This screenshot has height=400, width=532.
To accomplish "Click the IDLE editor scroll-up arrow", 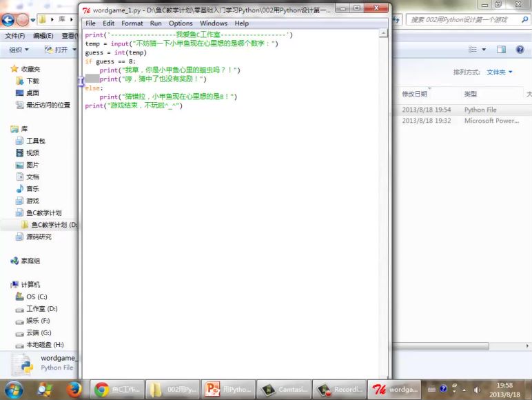I will (x=383, y=33).
